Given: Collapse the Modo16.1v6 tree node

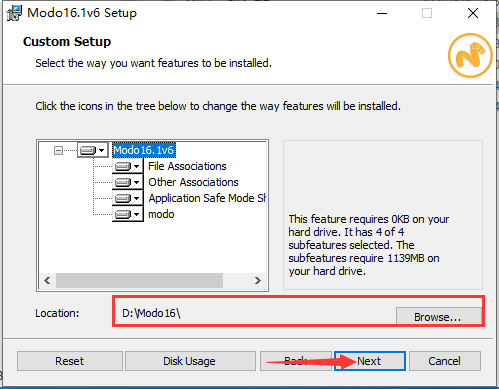Looking at the screenshot, I should pyautogui.click(x=58, y=150).
